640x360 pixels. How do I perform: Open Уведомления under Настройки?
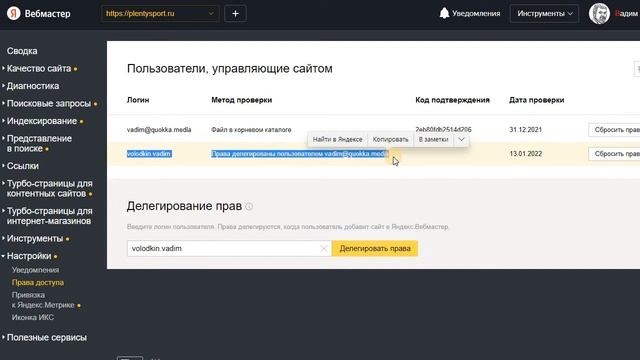point(36,270)
